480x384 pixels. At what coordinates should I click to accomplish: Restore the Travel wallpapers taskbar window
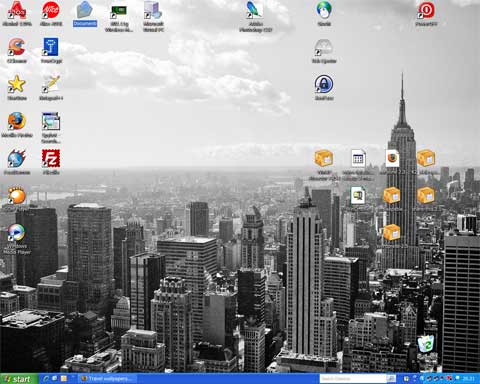pos(108,379)
